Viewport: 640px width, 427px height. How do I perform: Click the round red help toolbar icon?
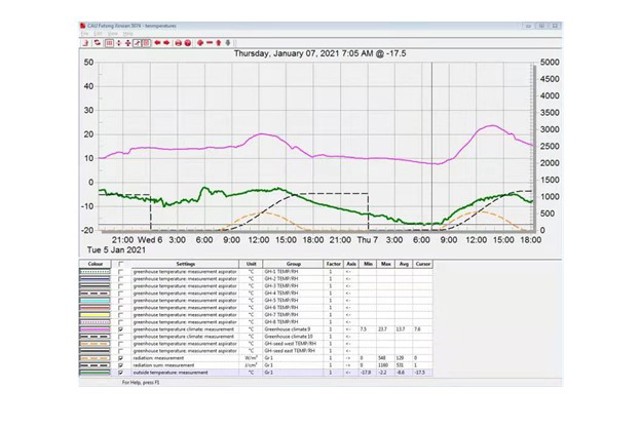[188, 42]
